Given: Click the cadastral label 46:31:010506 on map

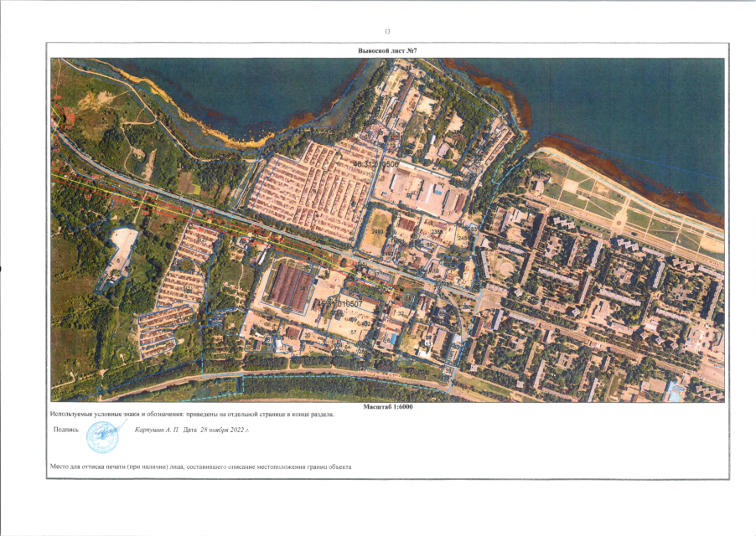Looking at the screenshot, I should pyautogui.click(x=375, y=165).
